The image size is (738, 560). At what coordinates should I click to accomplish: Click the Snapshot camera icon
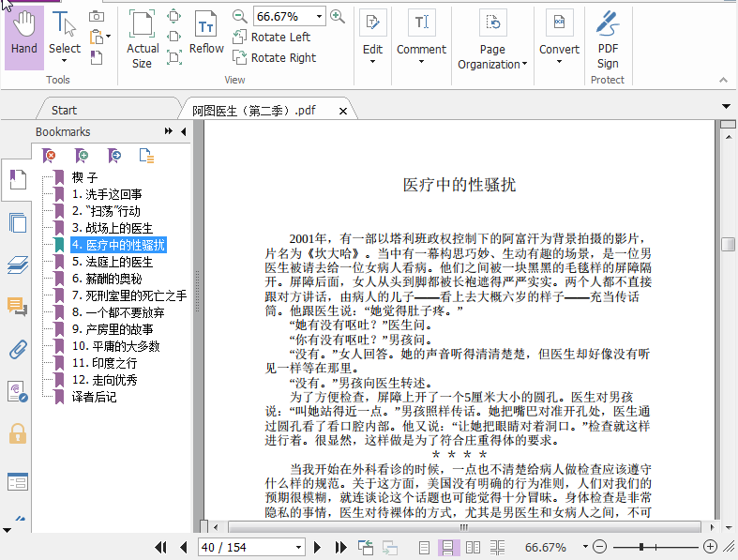97,16
